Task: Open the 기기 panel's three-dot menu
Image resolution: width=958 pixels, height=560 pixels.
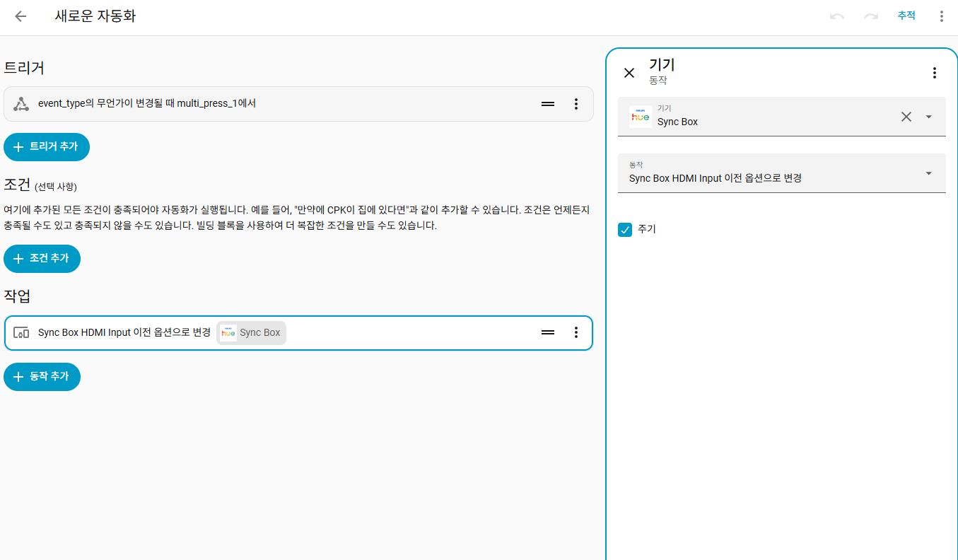Action: (x=935, y=73)
